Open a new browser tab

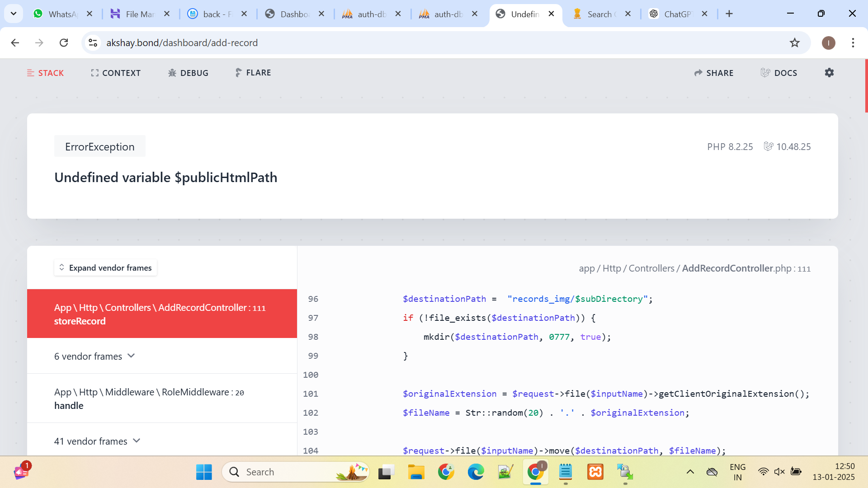point(729,14)
